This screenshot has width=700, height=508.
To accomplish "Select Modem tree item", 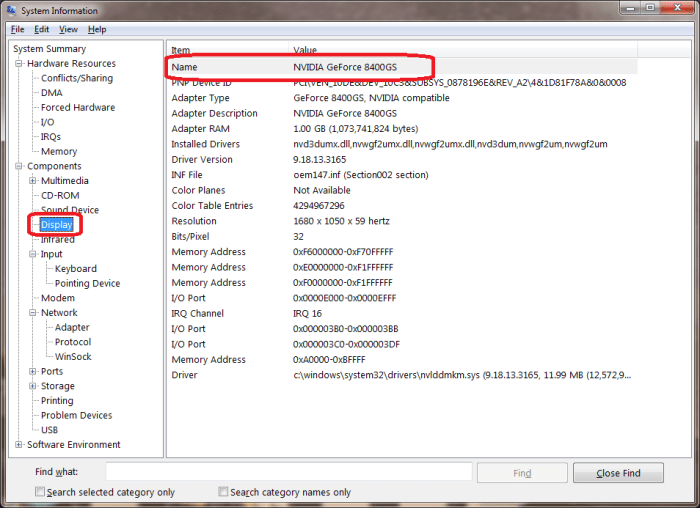I will click(x=58, y=298).
